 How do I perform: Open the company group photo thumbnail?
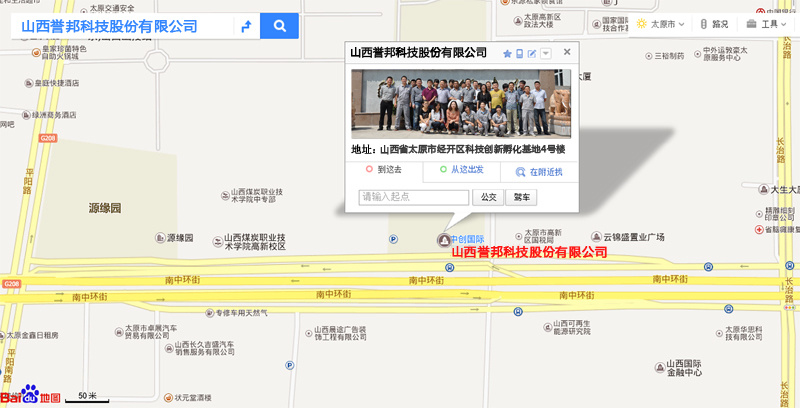point(461,104)
